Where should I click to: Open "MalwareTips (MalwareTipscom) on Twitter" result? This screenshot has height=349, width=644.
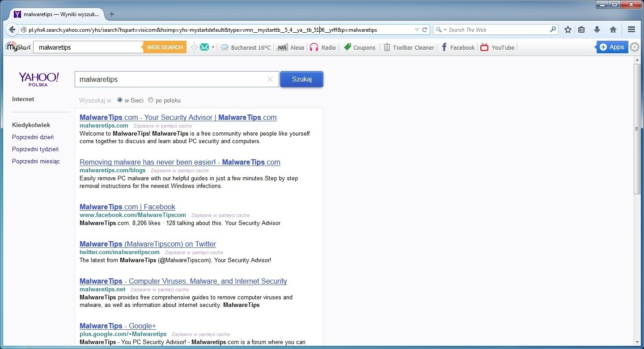click(x=148, y=244)
